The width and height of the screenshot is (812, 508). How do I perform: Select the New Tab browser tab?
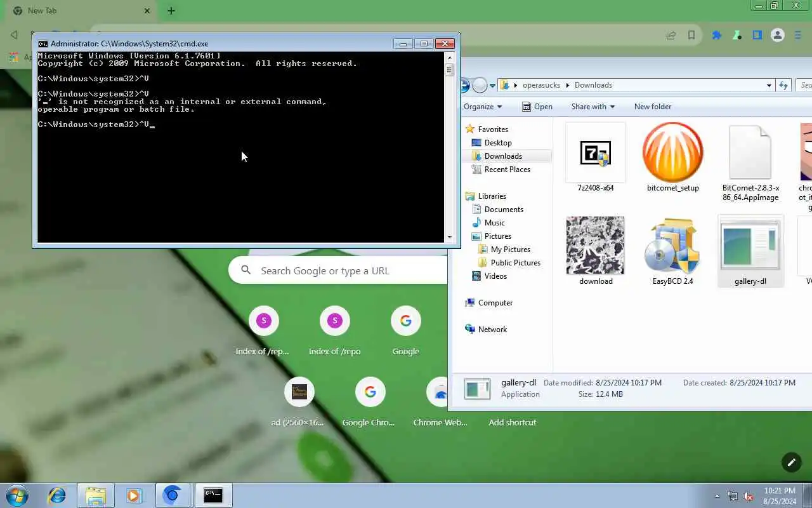[82, 11]
